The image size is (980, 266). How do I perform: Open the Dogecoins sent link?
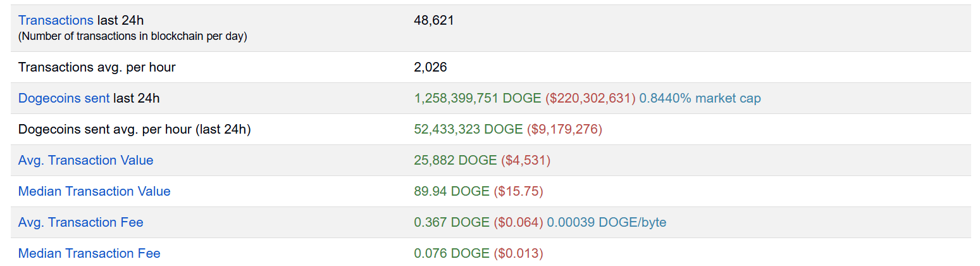64,98
